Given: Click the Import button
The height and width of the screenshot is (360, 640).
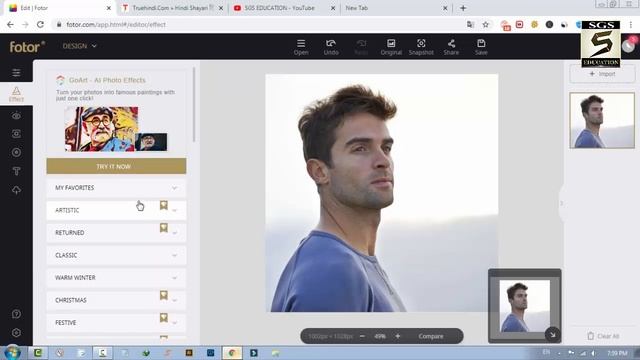Looking at the screenshot, I should (602, 74).
